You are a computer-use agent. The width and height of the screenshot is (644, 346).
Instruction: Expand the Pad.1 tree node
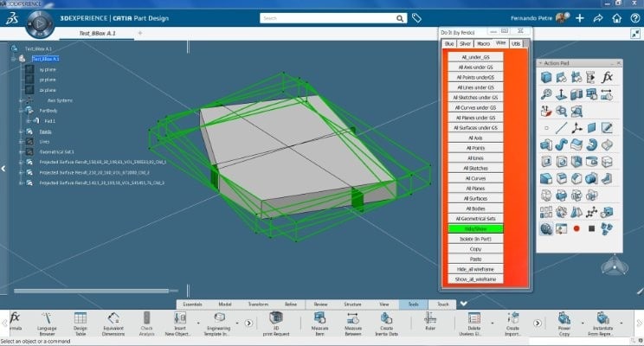click(x=28, y=121)
